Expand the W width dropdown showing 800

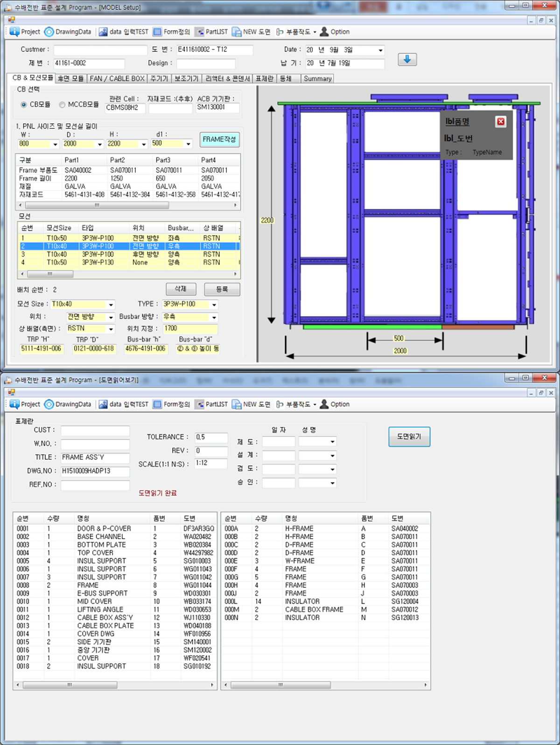(55, 144)
